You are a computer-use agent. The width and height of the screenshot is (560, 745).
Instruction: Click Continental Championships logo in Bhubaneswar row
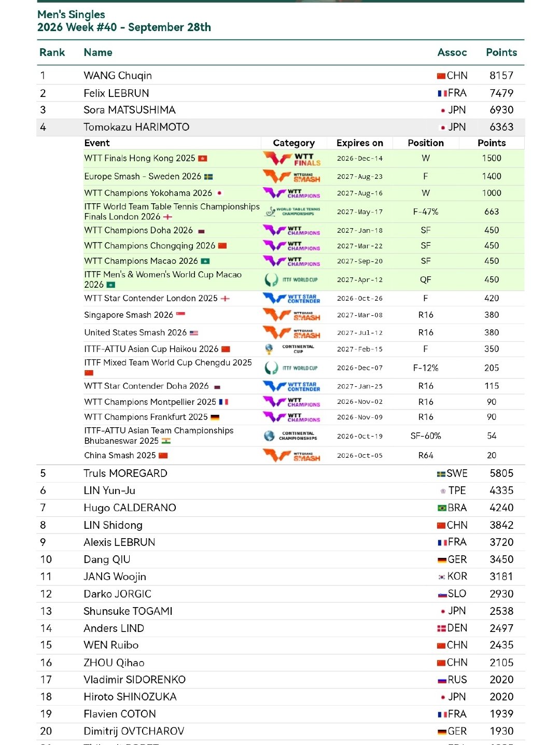tap(290, 436)
